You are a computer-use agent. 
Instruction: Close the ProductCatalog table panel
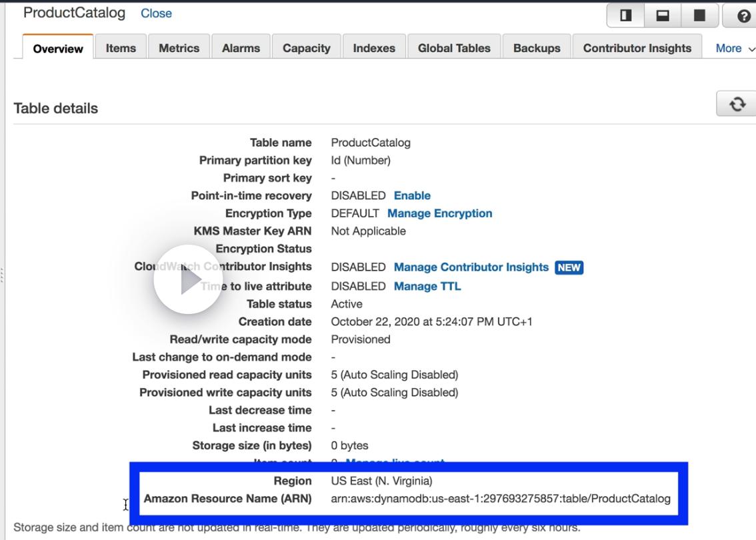point(156,13)
